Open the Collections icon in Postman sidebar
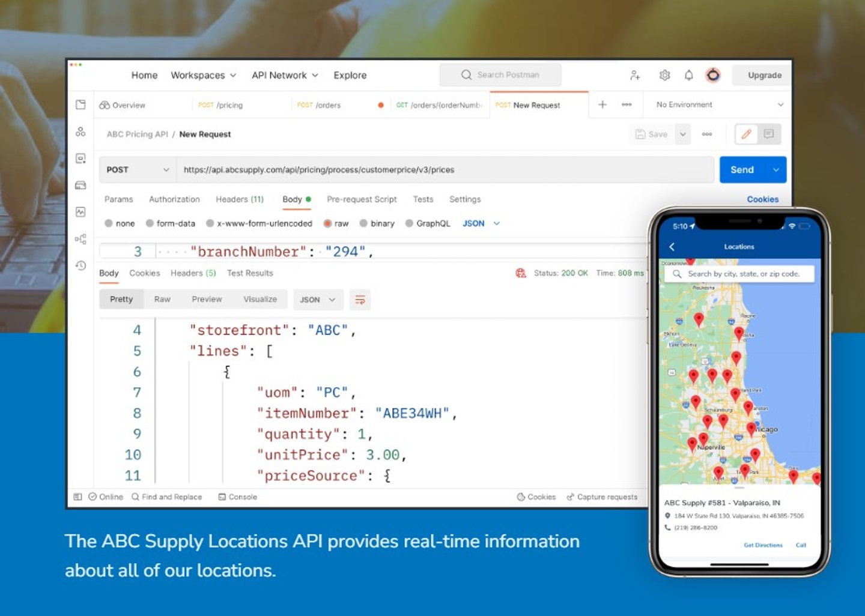The height and width of the screenshot is (616, 865). click(80, 104)
